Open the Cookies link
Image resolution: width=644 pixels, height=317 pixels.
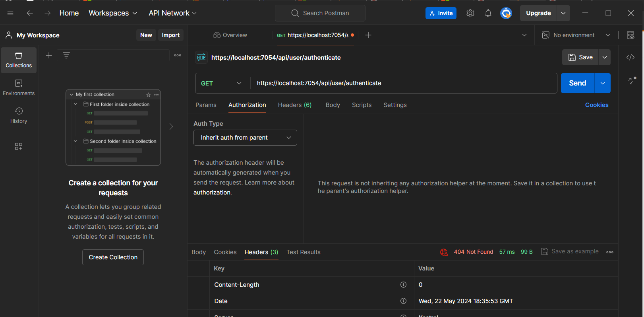point(597,105)
